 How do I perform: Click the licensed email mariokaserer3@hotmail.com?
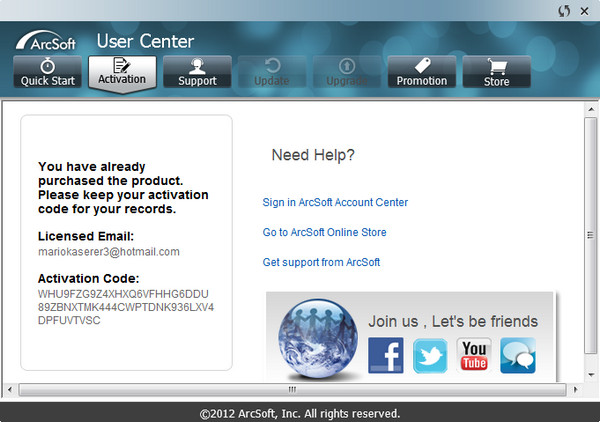pyautogui.click(x=109, y=252)
